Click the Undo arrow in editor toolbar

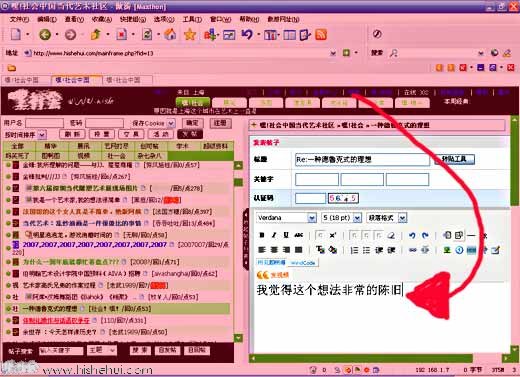[412, 235]
